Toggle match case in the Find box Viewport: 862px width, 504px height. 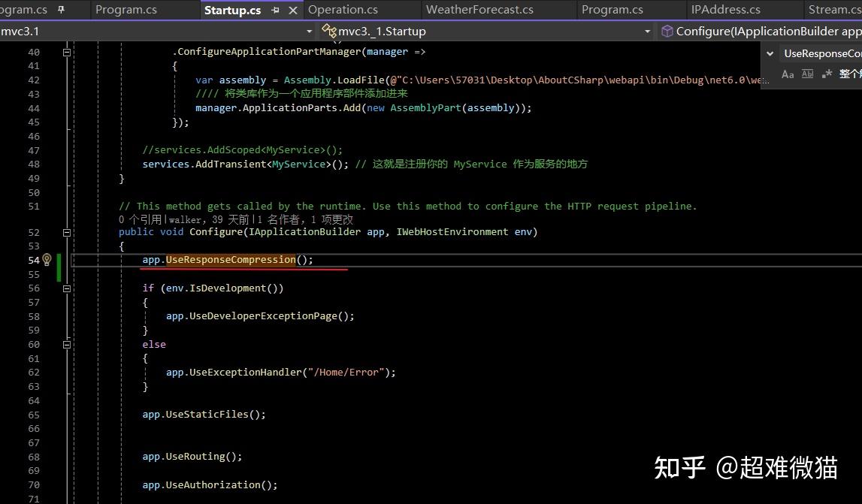point(788,72)
